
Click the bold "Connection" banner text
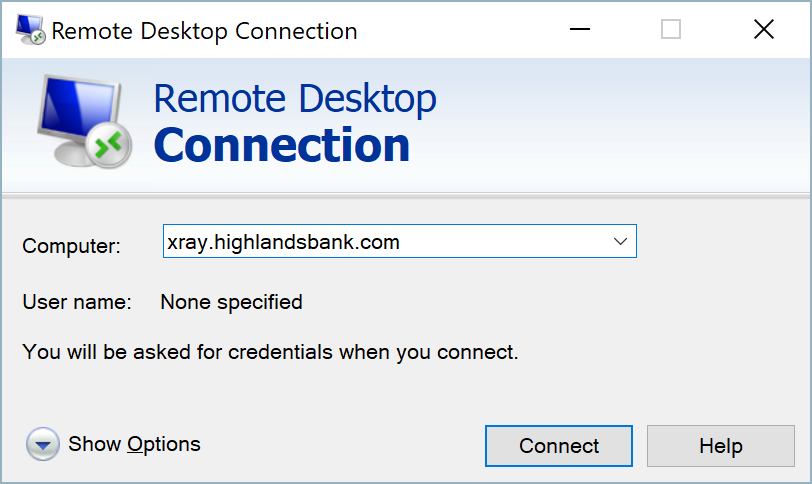(x=282, y=145)
